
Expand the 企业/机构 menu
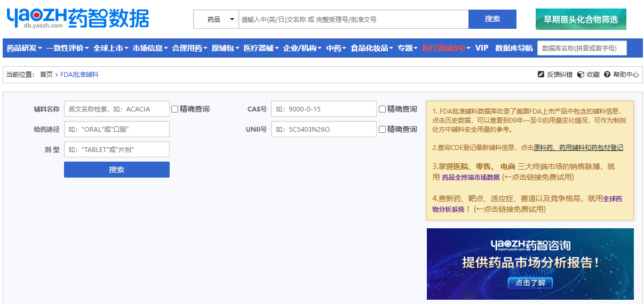(x=302, y=48)
